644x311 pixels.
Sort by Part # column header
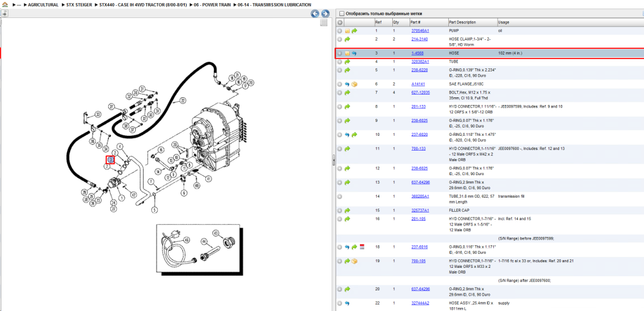pos(428,22)
